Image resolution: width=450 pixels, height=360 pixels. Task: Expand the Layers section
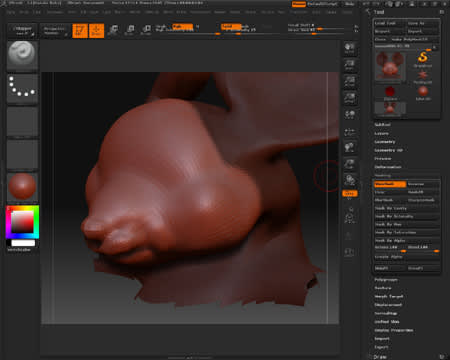(382, 133)
